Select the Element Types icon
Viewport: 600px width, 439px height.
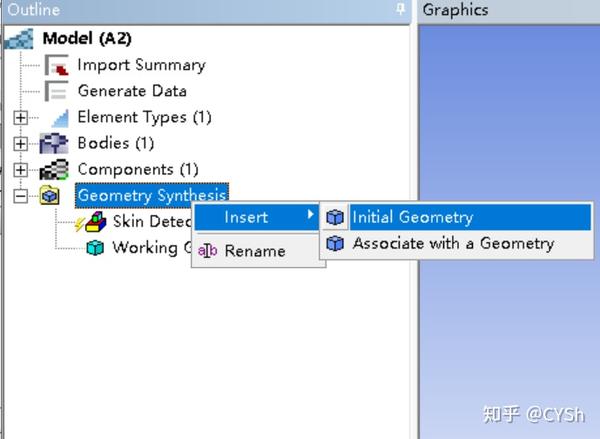(x=60, y=118)
